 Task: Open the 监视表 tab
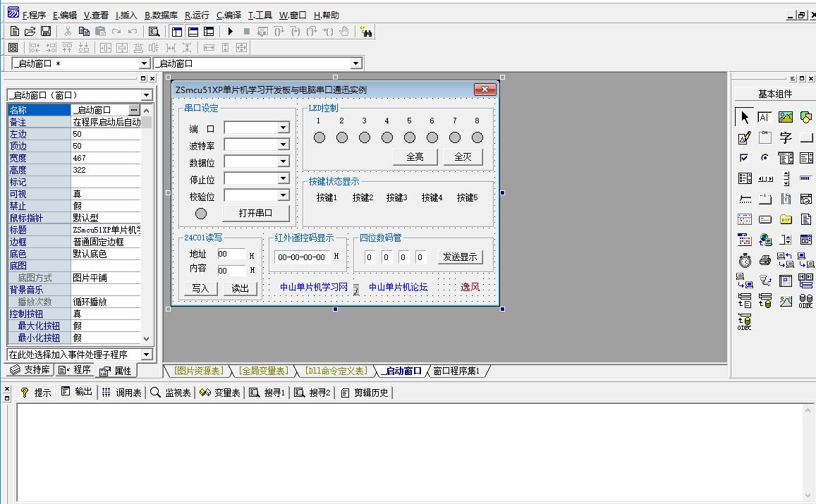click(171, 393)
